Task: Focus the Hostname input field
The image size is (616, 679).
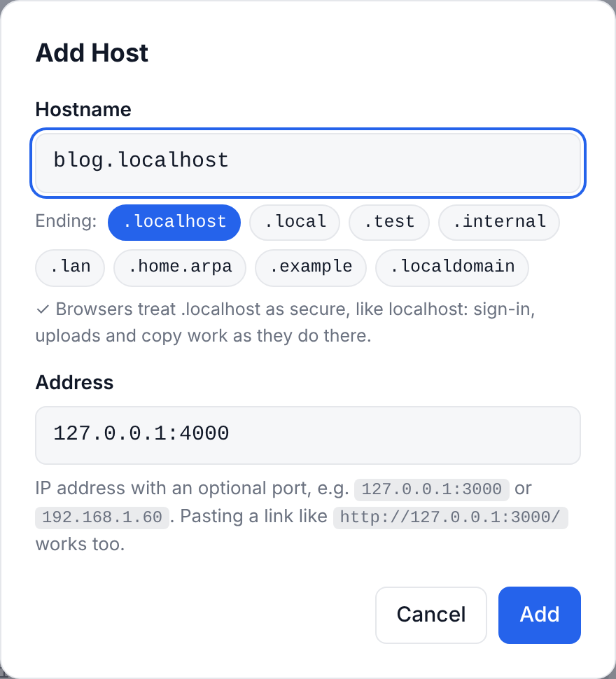Action: coord(308,163)
